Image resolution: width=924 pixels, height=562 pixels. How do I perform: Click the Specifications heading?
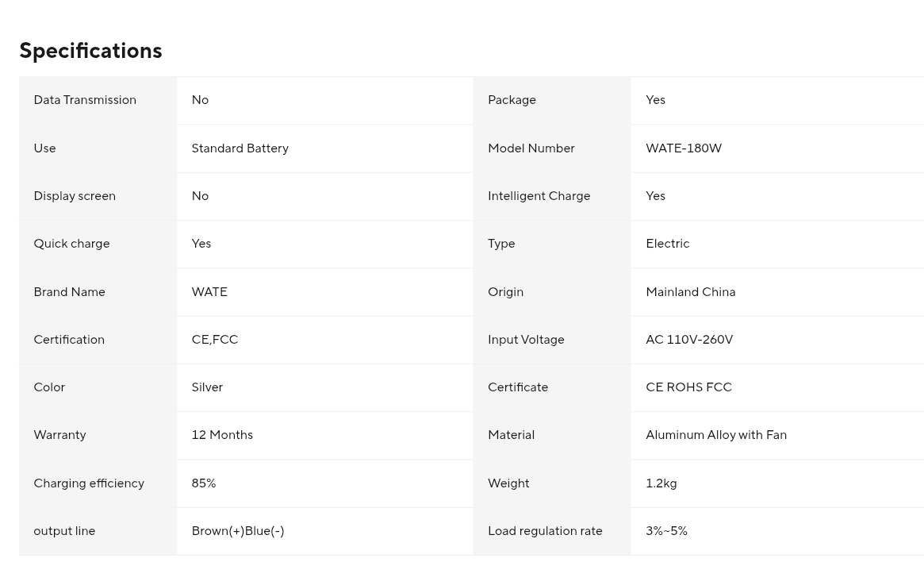[x=90, y=52]
